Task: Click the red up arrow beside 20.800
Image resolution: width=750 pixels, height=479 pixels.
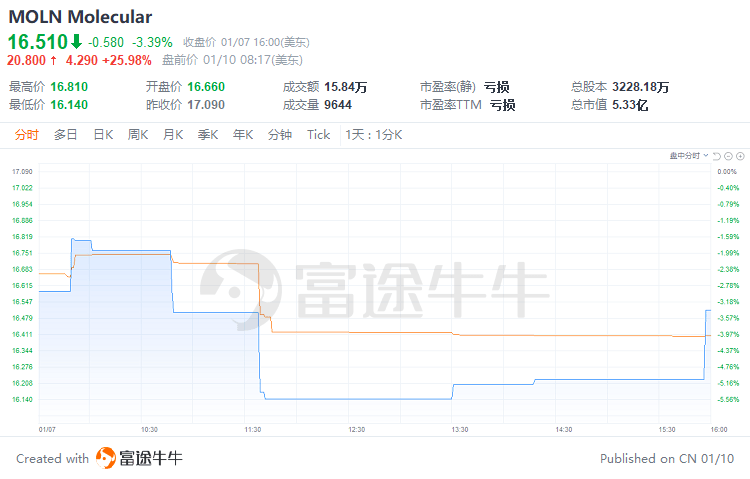Action: point(53,60)
